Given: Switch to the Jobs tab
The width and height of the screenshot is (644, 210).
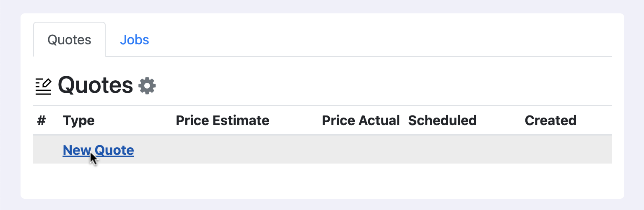Looking at the screenshot, I should click(x=134, y=40).
